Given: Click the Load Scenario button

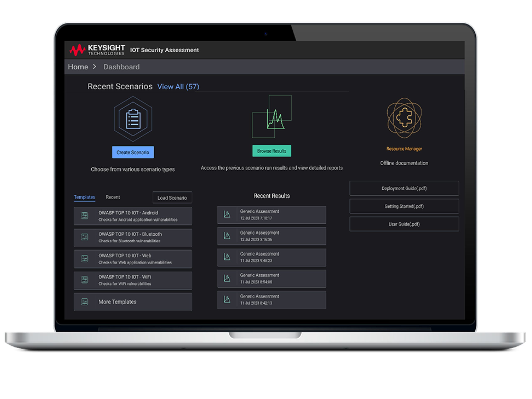Looking at the screenshot, I should coord(172,197).
